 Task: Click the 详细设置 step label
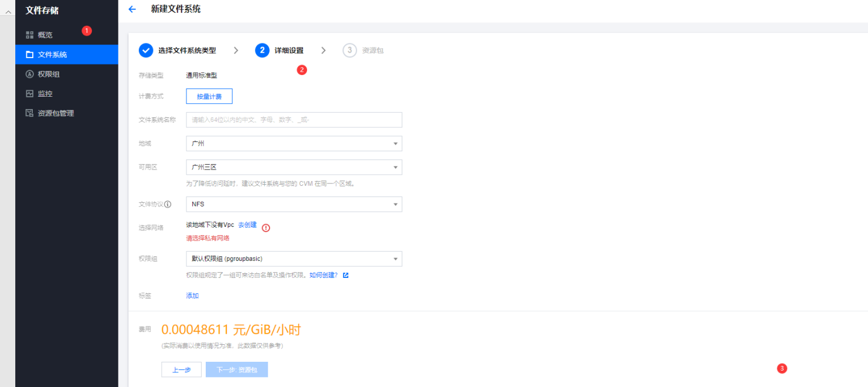[x=289, y=50]
